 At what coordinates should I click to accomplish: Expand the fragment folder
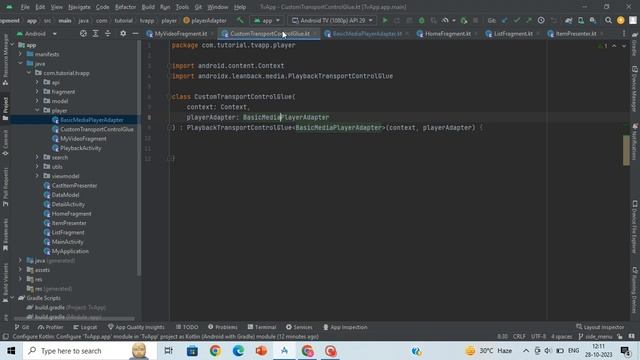pos(37,91)
